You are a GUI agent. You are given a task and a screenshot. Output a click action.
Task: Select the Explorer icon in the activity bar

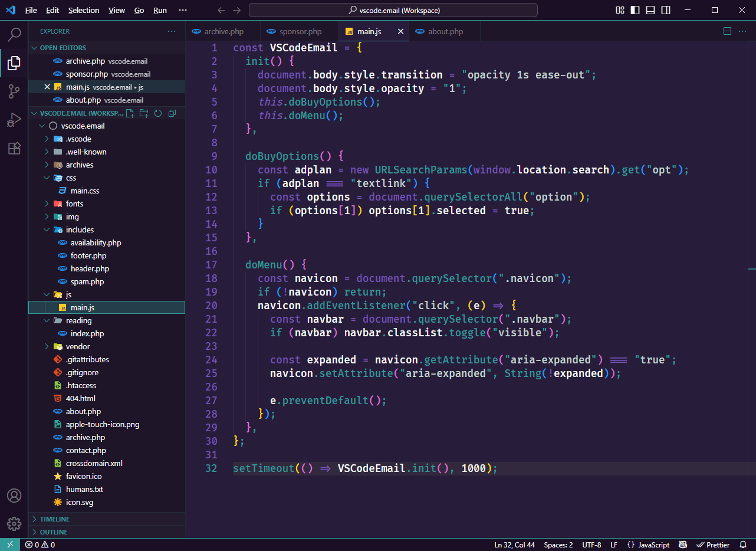[x=14, y=63]
